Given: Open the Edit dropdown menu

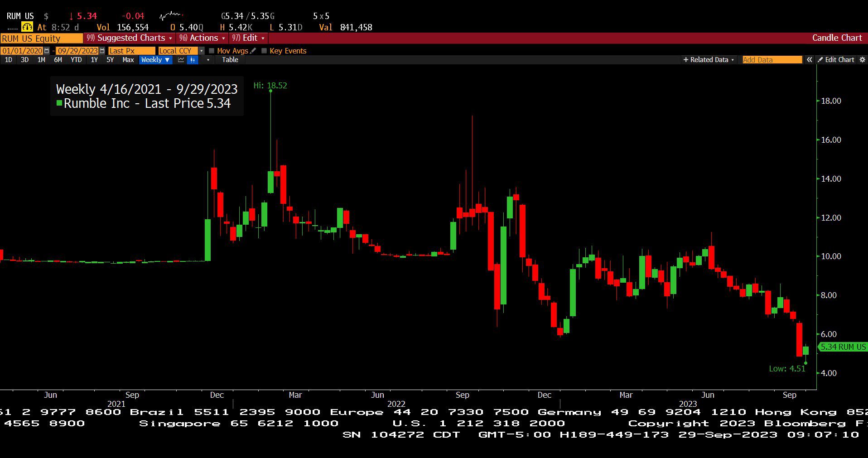Looking at the screenshot, I should coord(248,38).
